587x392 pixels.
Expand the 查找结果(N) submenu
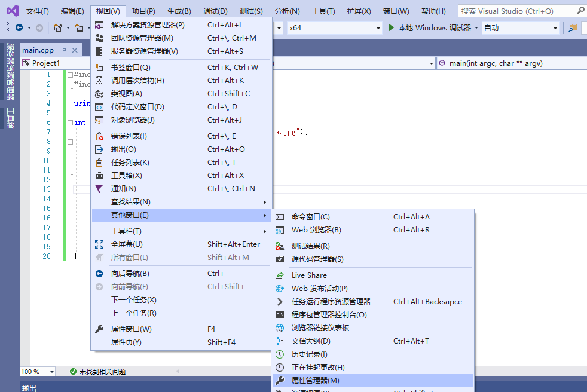181,202
